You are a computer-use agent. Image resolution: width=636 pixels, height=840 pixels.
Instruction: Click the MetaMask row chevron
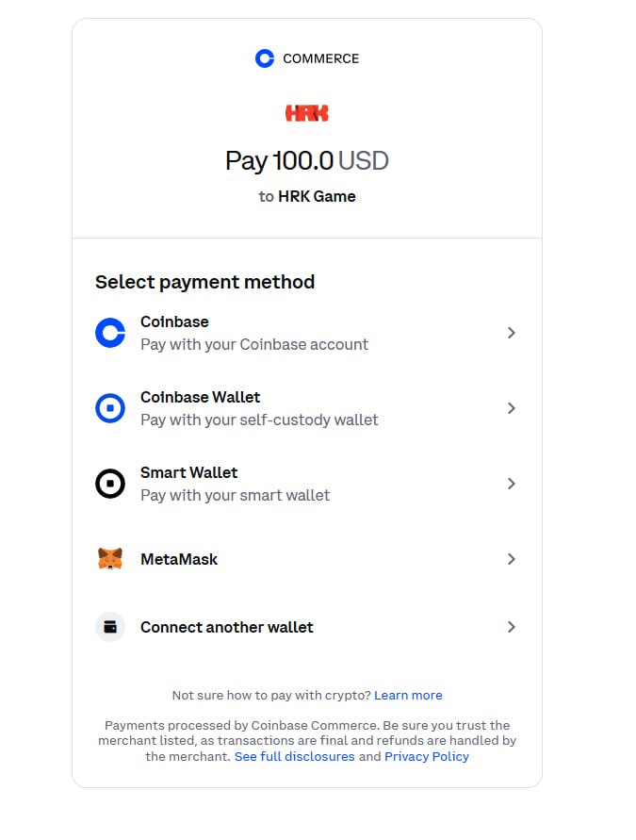click(x=511, y=559)
